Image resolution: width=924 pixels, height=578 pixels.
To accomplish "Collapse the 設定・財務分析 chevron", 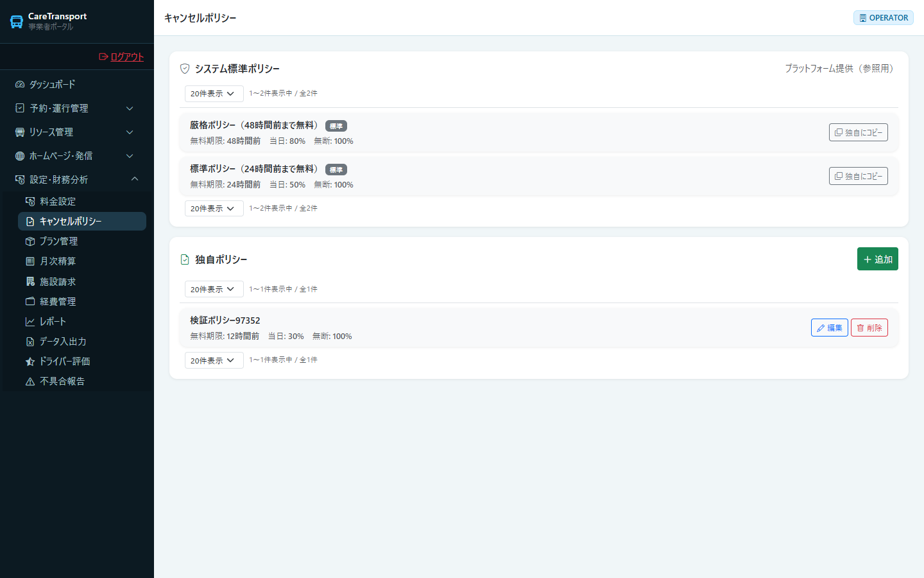I will coord(135,179).
